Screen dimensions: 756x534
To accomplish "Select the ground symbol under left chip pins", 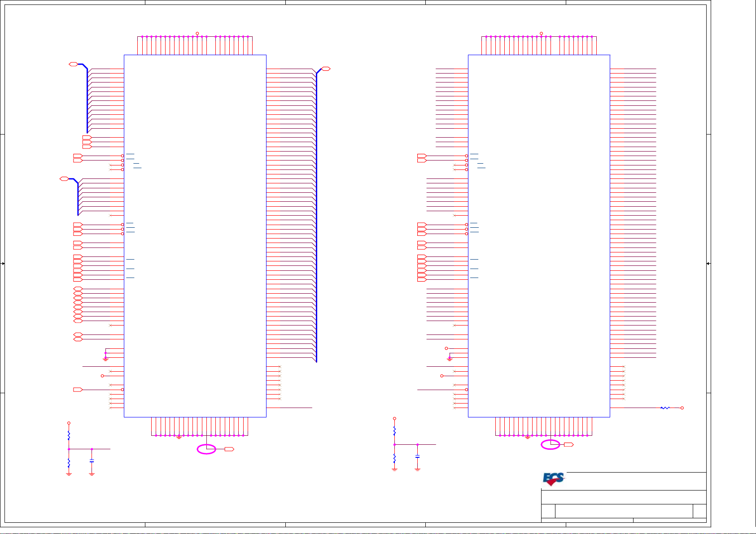I will coord(179,437).
